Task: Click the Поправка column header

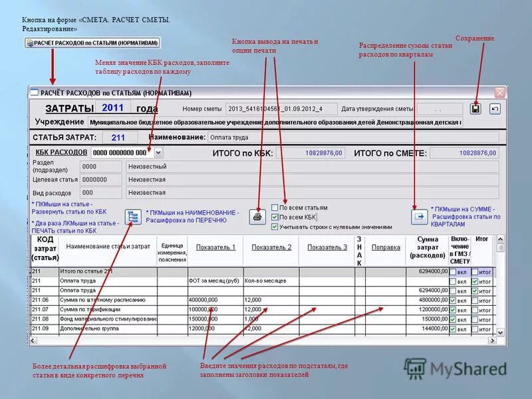Action: pos(386,247)
